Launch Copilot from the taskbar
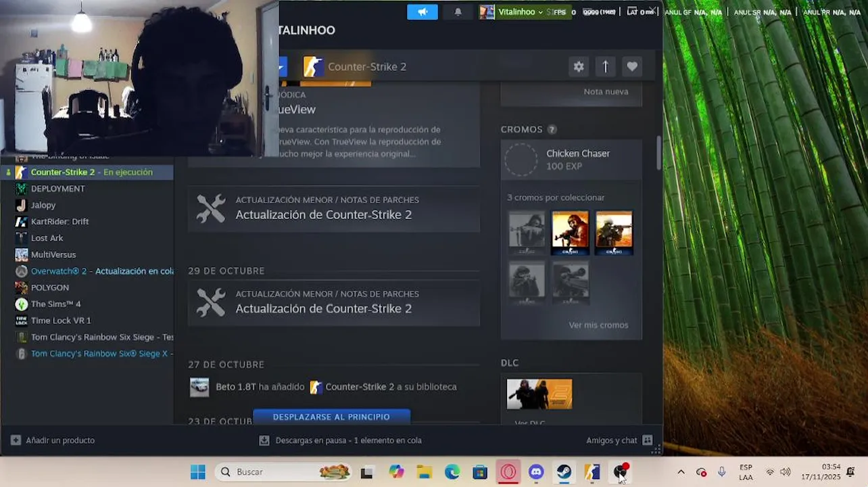 [x=396, y=472]
